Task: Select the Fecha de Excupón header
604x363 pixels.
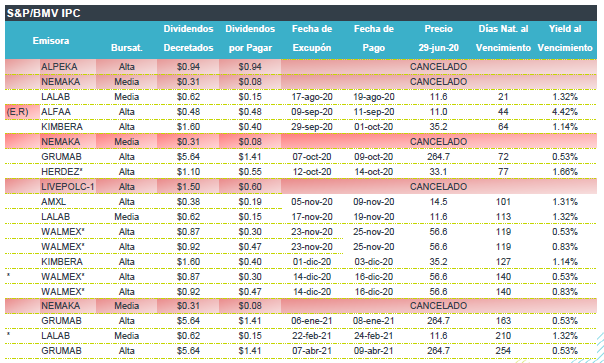Action: pos(312,38)
